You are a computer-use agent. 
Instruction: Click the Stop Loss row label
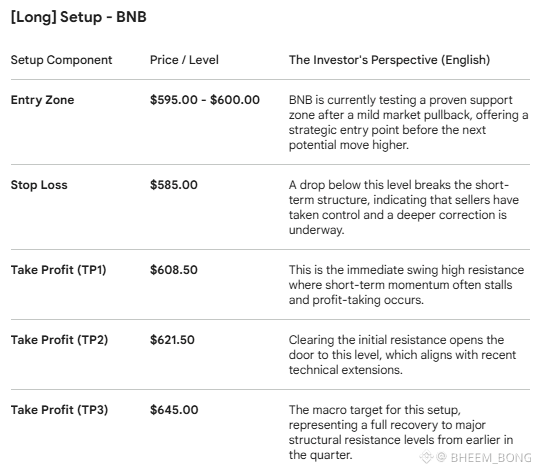point(39,185)
